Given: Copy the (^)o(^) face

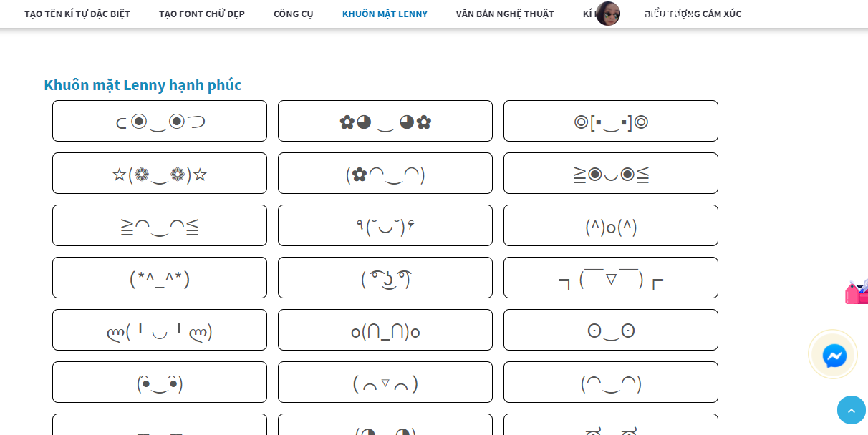Looking at the screenshot, I should coord(611,226).
